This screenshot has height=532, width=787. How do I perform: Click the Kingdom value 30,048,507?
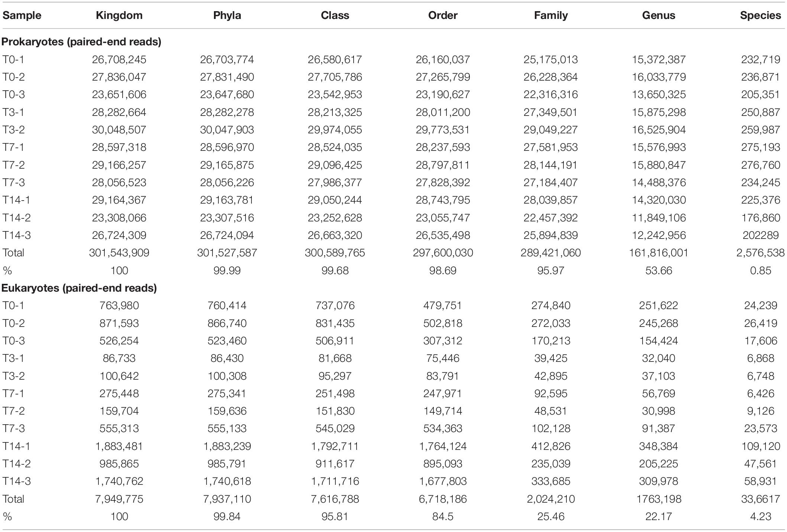(x=119, y=130)
